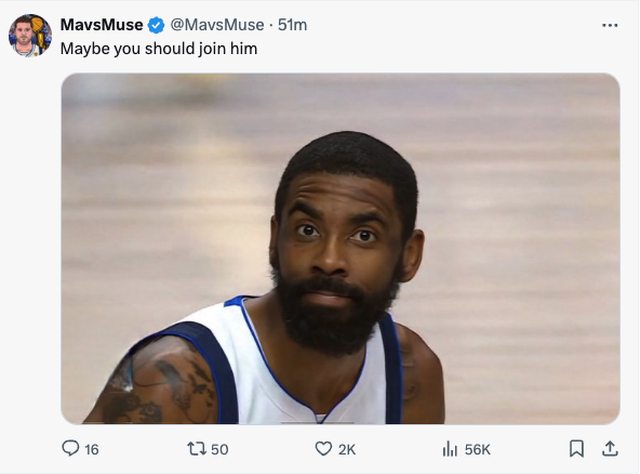Click the 50 reposts count

tap(219, 450)
